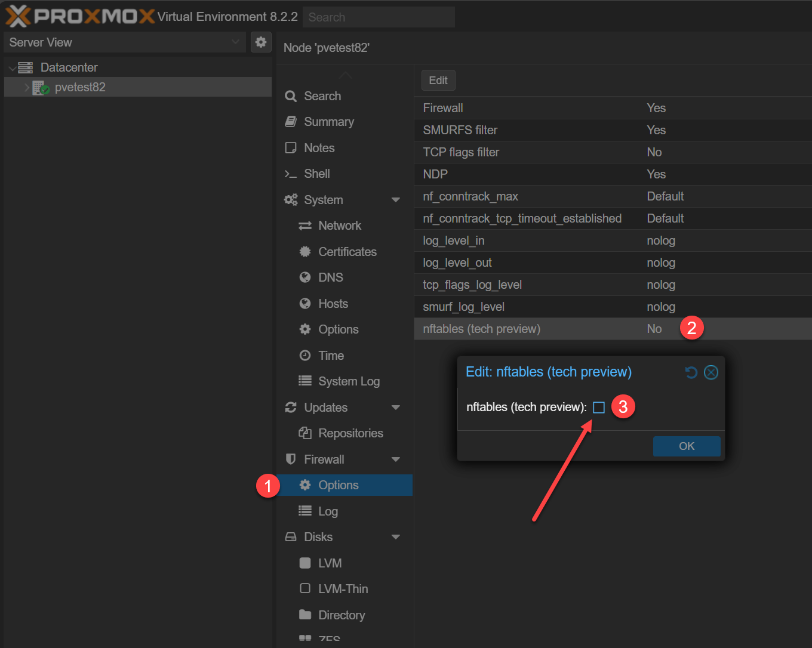Open the Server View dropdown
Viewport: 812px width, 648px height.
235,42
